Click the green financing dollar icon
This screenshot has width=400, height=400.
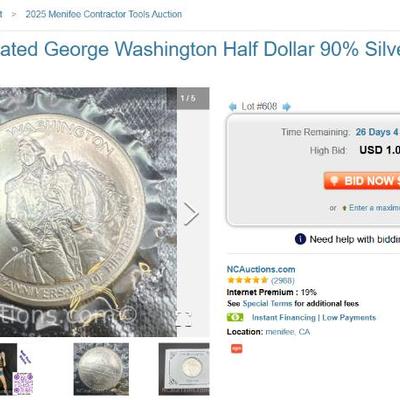click(235, 317)
